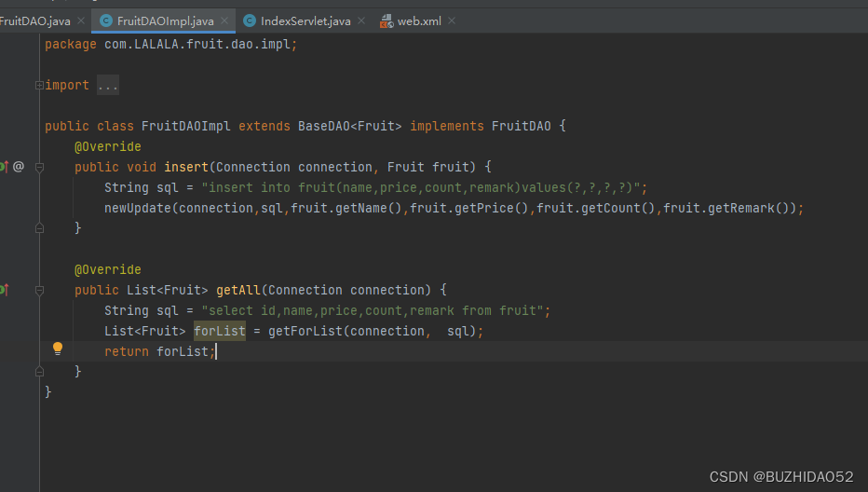Close the FruitDAOImpl.java tab
The height and width of the screenshot is (492, 868).
tap(224, 20)
